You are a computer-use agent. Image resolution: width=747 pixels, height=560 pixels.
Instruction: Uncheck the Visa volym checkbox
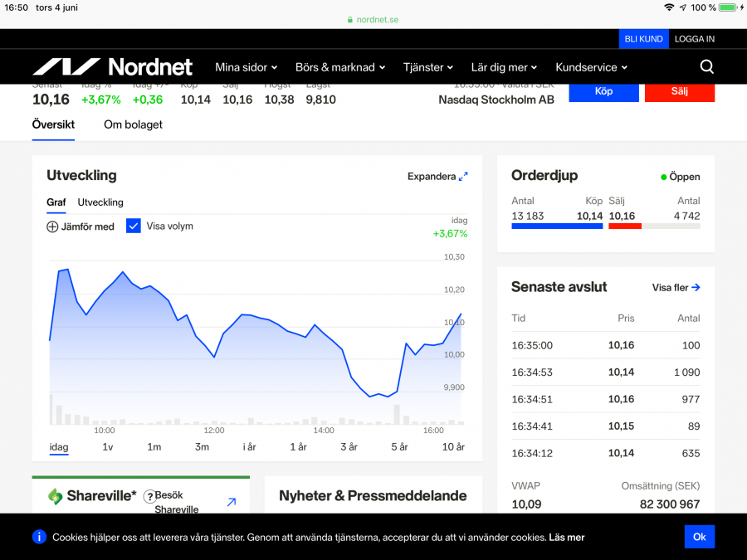tap(134, 226)
